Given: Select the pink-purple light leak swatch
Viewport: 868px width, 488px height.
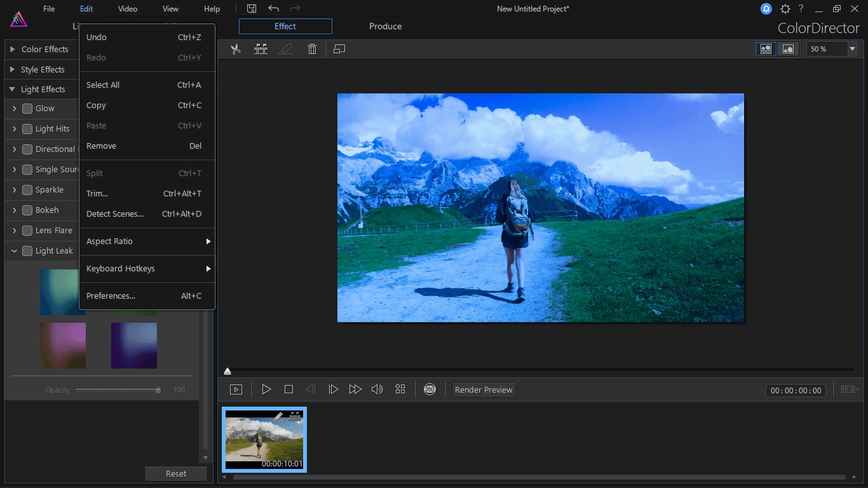Looking at the screenshot, I should [62, 346].
